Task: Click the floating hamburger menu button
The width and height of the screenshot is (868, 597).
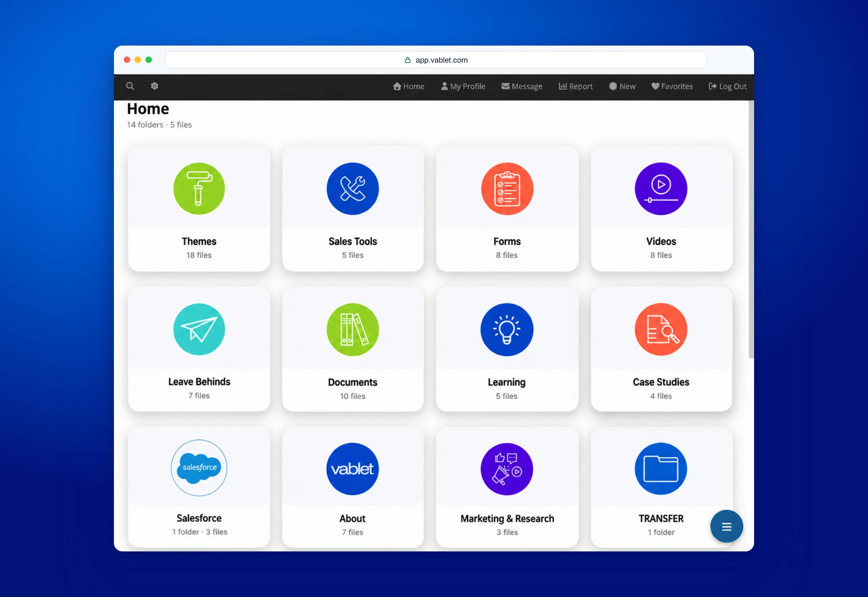Action: [x=727, y=527]
